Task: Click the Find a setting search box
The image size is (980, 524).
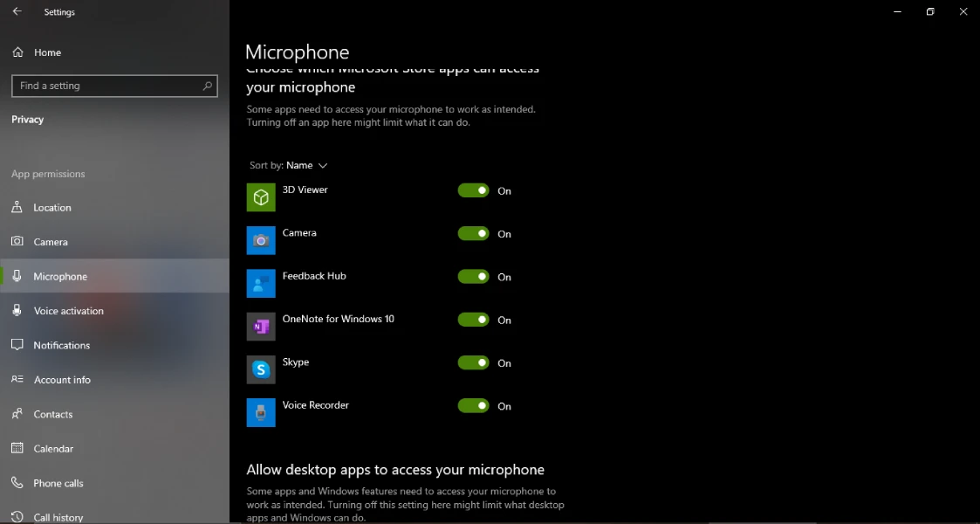Action: (x=105, y=86)
